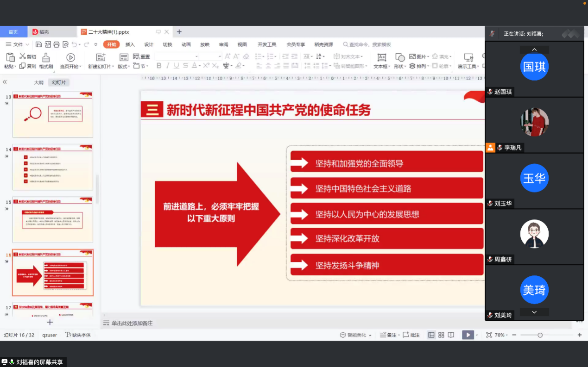Select slide 14 thumbnail

point(53,167)
